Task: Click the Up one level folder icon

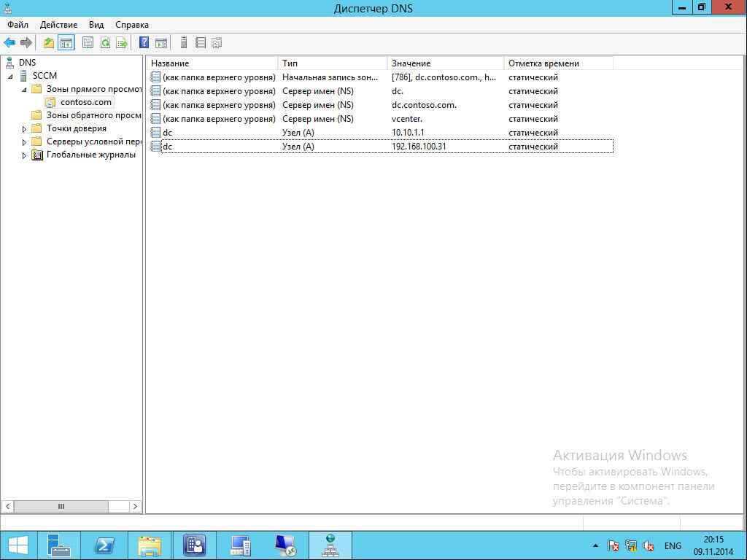Action: click(49, 43)
